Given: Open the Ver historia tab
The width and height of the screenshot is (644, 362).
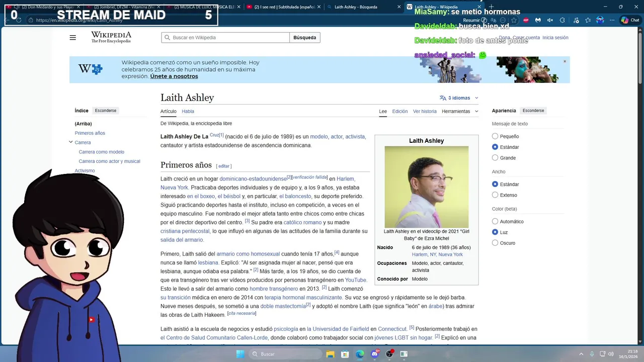Looking at the screenshot, I should [x=425, y=111].
